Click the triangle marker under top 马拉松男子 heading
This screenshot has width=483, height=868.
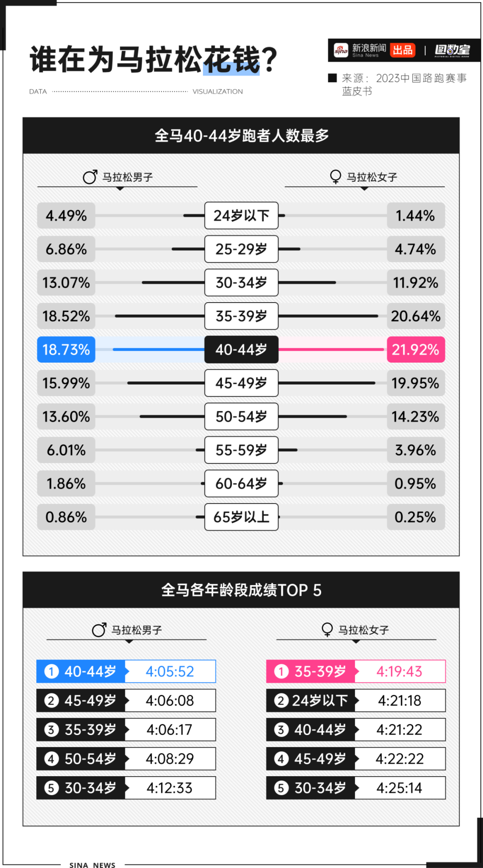click(x=120, y=189)
